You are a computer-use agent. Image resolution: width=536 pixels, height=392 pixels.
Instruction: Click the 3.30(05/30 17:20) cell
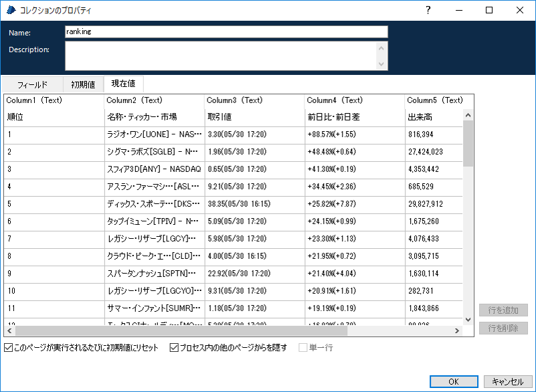[x=255, y=134]
